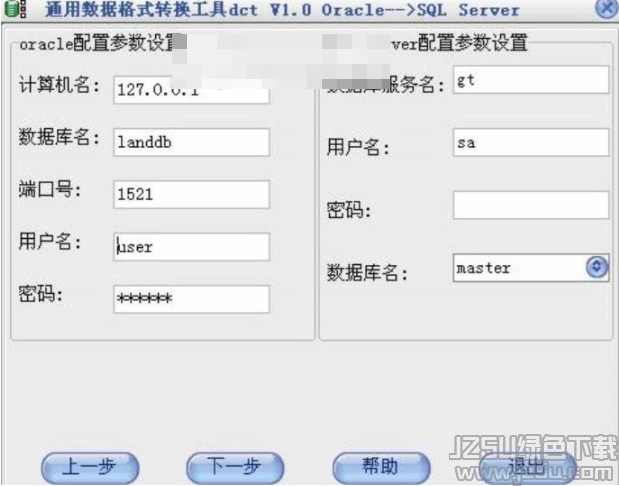Click the oracle配置参数设置 group title

coord(97,43)
